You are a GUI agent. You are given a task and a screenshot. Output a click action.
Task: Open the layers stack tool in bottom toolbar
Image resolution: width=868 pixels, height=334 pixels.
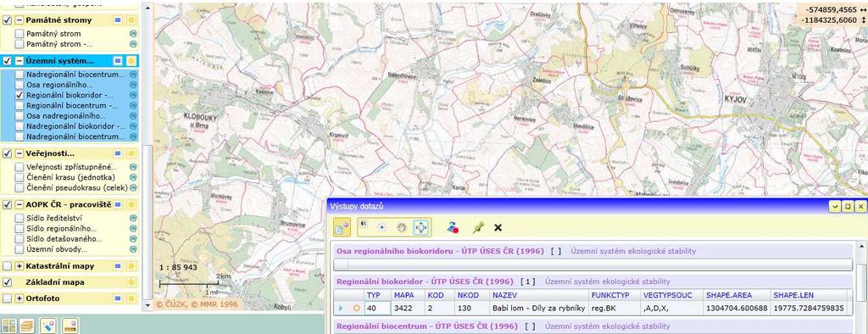point(26,326)
